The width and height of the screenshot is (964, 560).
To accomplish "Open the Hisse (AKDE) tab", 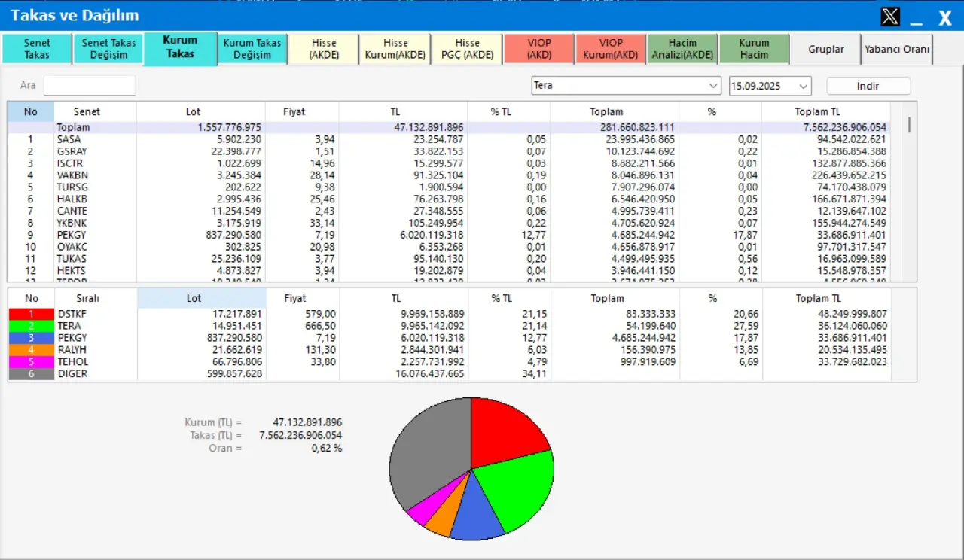I will tap(324, 49).
